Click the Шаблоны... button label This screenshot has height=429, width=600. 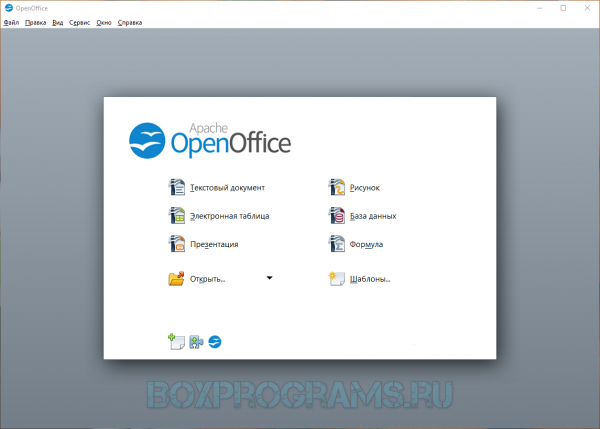click(370, 279)
